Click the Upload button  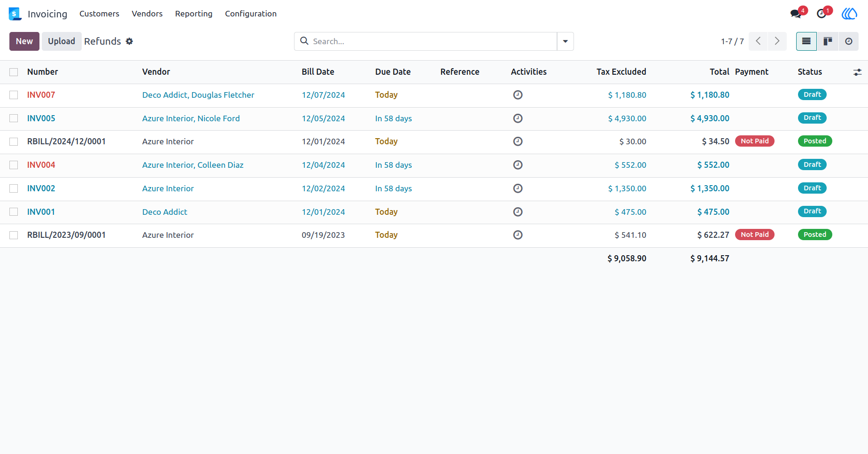pos(62,41)
